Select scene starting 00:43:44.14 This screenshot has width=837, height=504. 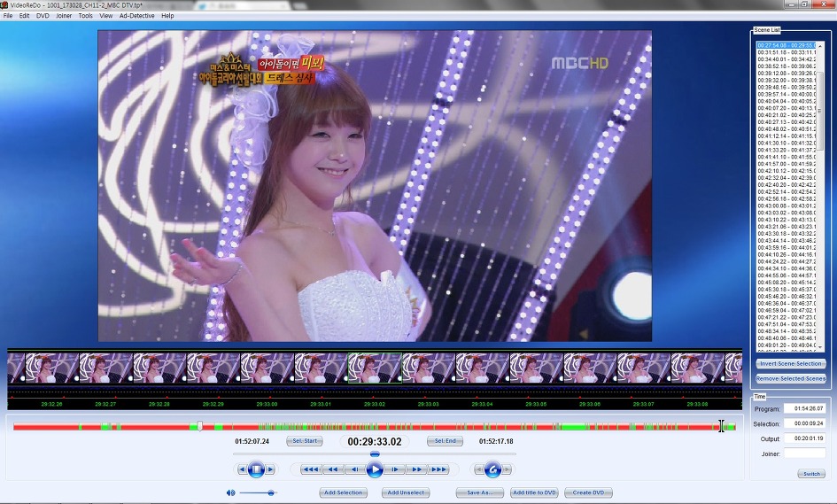click(787, 241)
